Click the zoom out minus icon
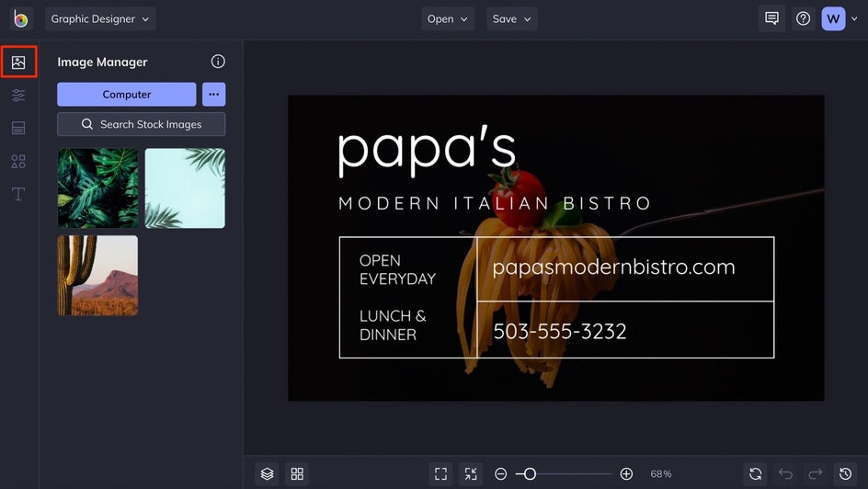The height and width of the screenshot is (489, 868). (500, 473)
